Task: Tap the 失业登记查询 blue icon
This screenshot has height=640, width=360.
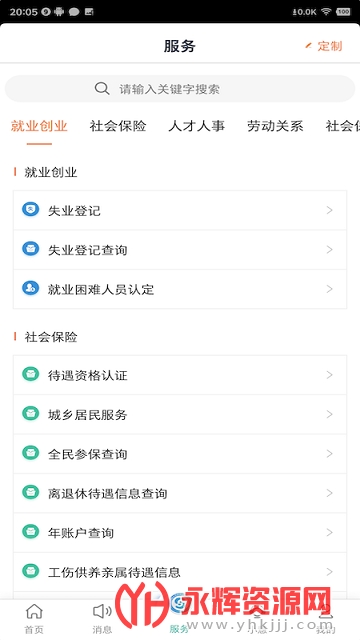Action: (x=31, y=249)
